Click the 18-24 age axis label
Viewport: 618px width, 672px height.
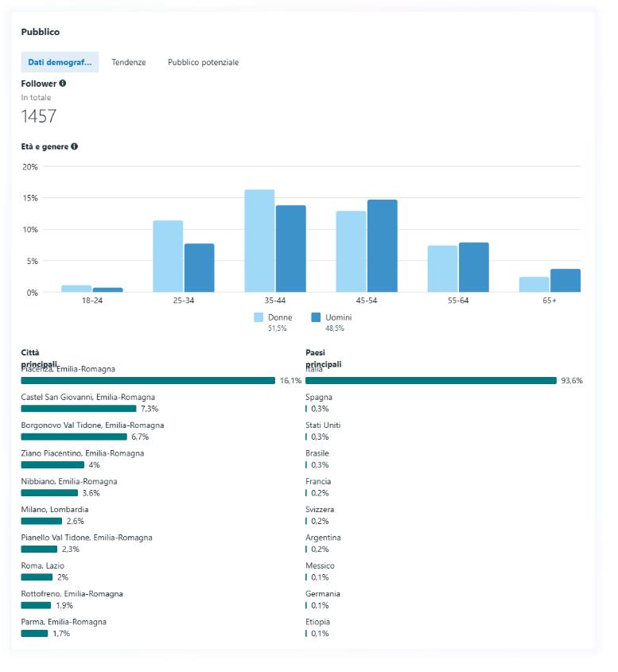(92, 301)
